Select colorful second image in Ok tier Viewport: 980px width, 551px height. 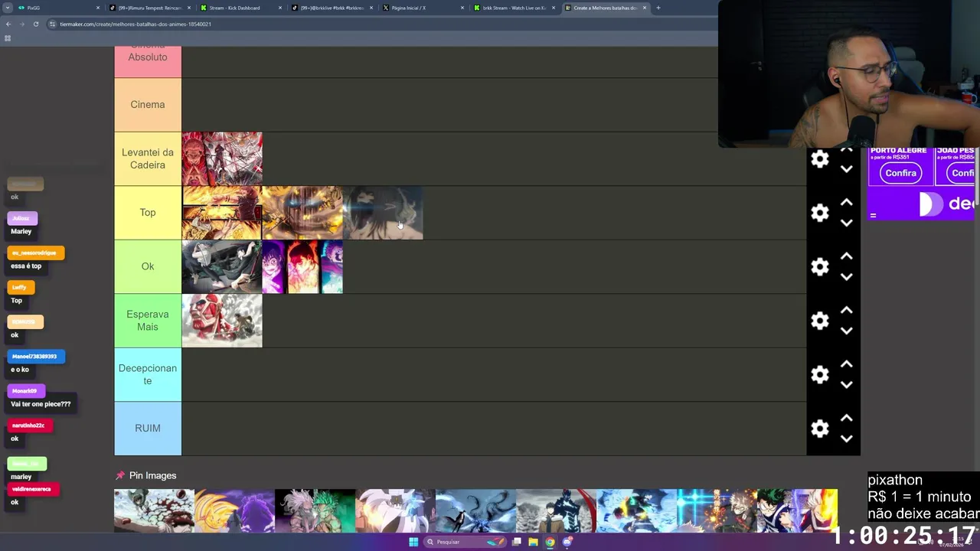302,266
